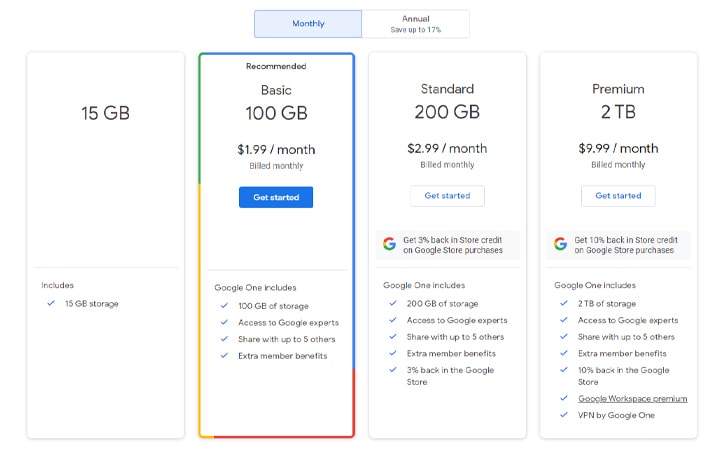The width and height of the screenshot is (725, 458).
Task: Switch to the Monthly billing tab
Action: (308, 24)
